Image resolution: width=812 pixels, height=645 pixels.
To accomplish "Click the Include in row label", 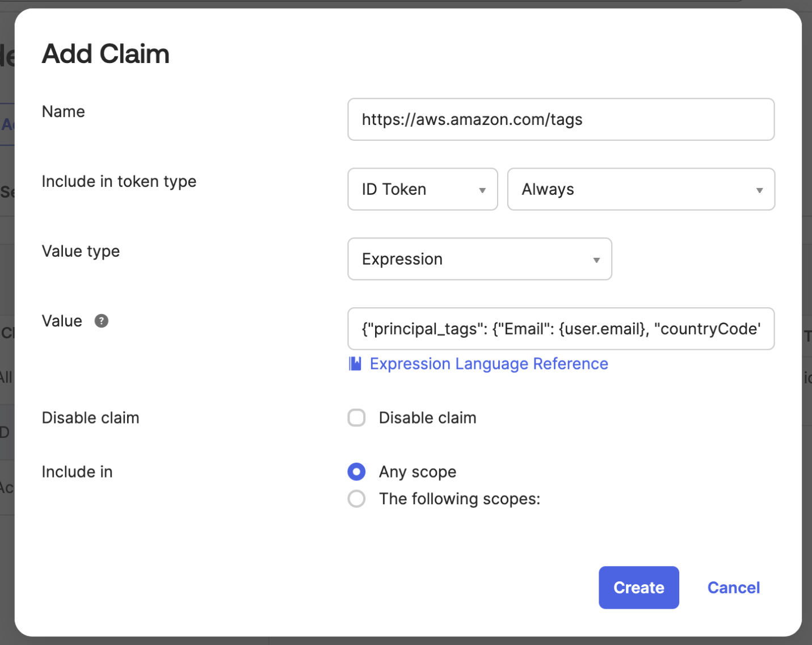I will click(x=77, y=472).
